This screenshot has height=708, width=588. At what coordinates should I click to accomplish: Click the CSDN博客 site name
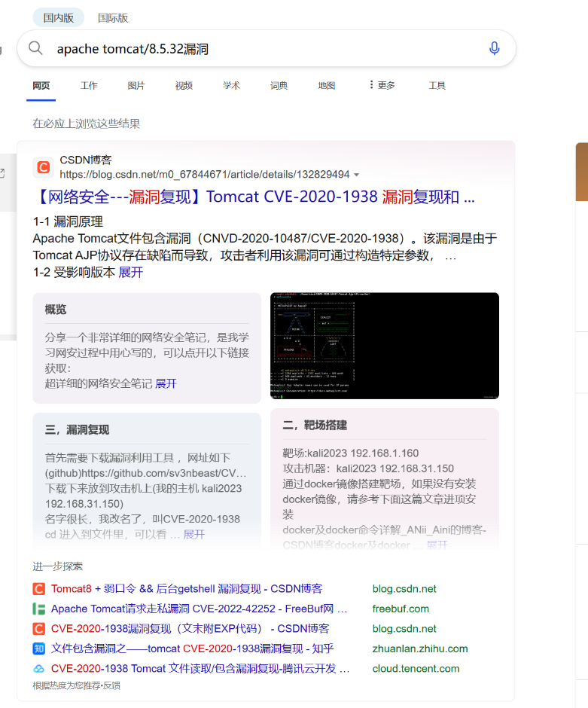86,160
